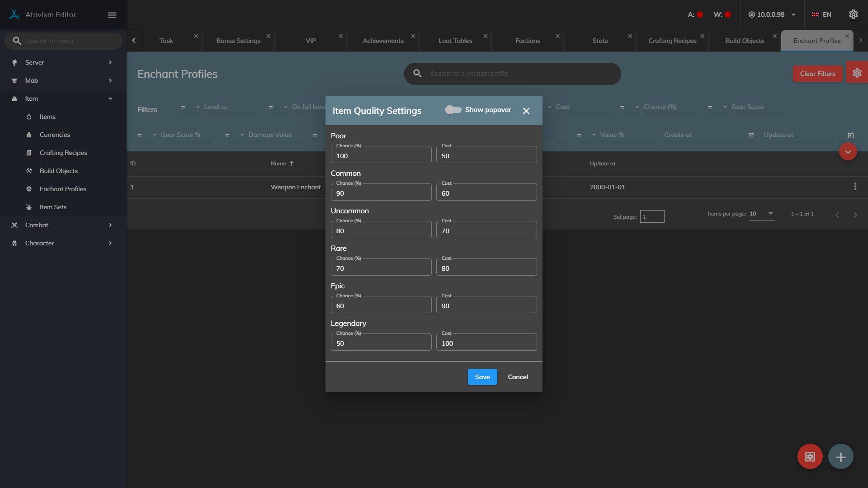Switch to the Loot Tables tab

point(455,41)
